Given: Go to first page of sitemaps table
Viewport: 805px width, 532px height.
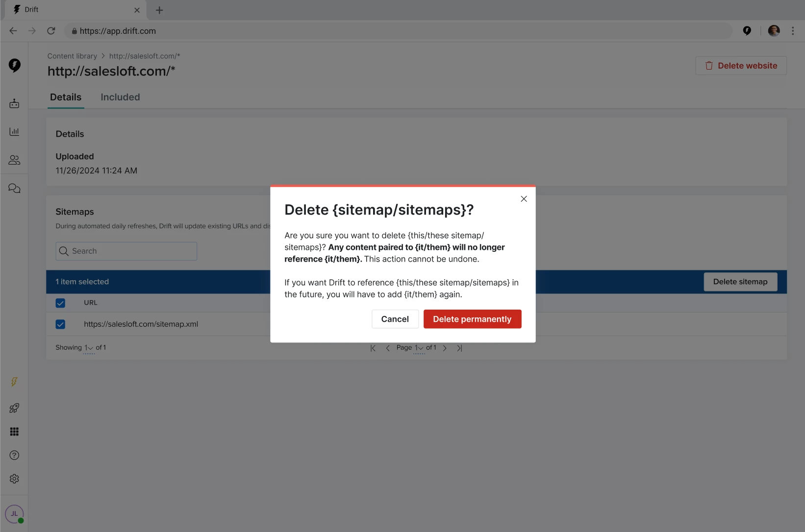Looking at the screenshot, I should pyautogui.click(x=373, y=348).
